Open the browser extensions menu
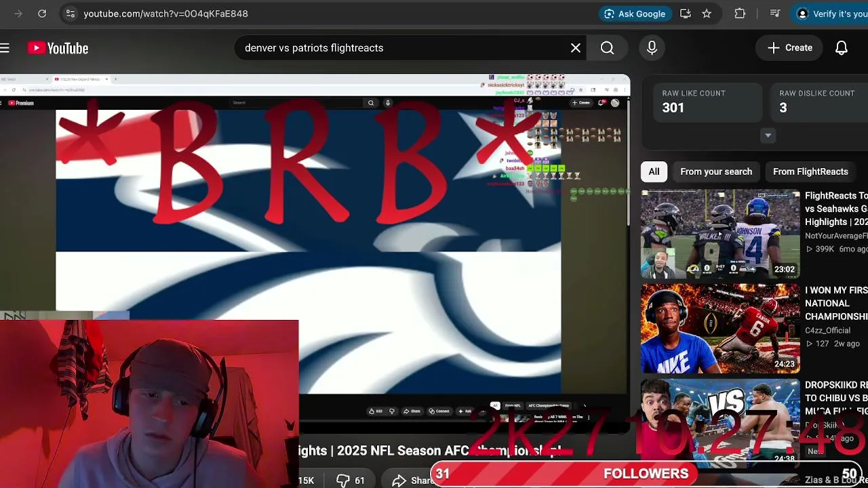The width and height of the screenshot is (868, 488). pyautogui.click(x=740, y=14)
